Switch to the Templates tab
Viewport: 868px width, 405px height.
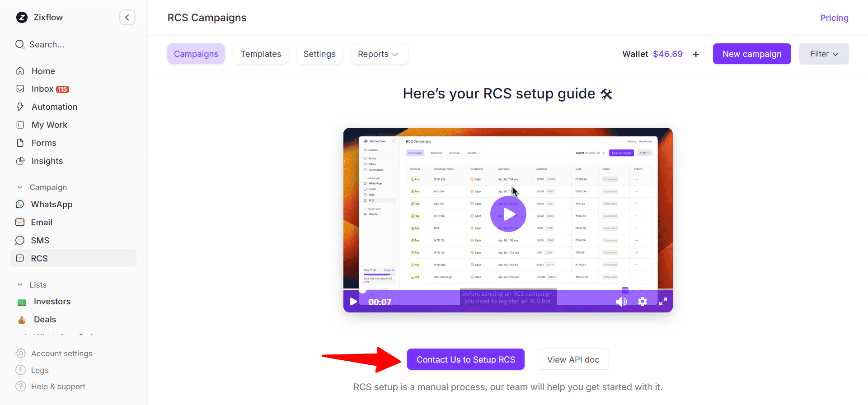261,54
